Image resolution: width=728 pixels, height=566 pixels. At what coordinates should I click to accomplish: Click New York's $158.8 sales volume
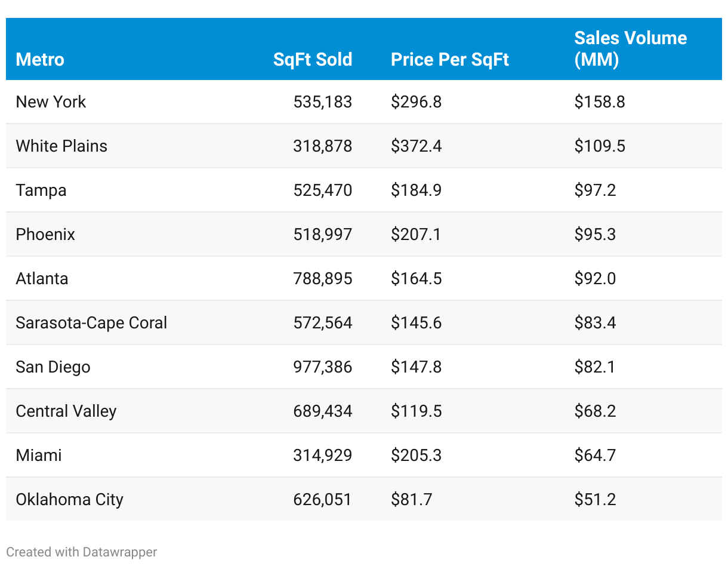(x=600, y=102)
